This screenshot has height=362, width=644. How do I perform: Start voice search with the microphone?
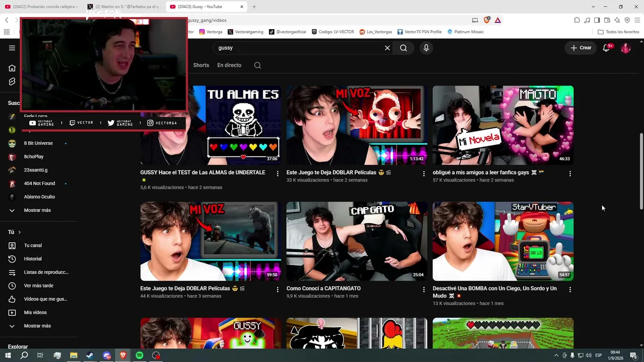426,48
